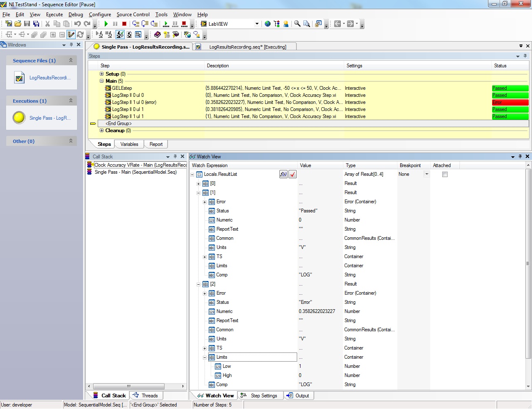The image size is (532, 409).
Task: Open the Breakpoint None dropdown
Action: pyautogui.click(x=426, y=174)
